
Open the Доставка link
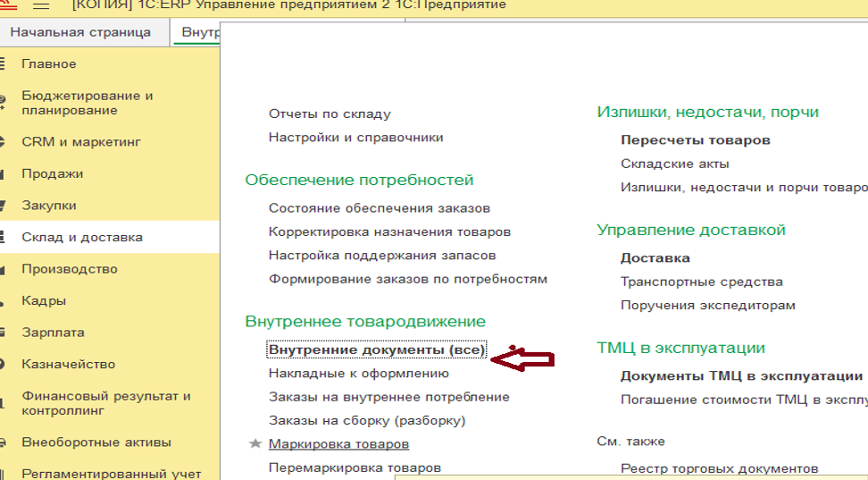[655, 258]
